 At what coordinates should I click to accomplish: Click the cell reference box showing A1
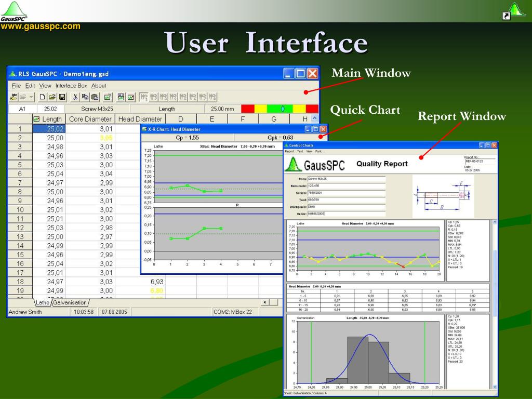[x=22, y=109]
